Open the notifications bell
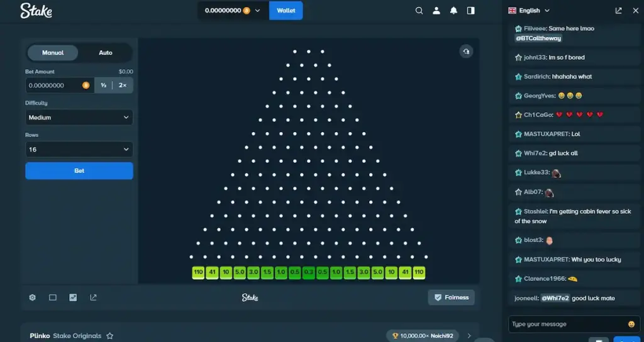The width and height of the screenshot is (644, 342). [453, 11]
